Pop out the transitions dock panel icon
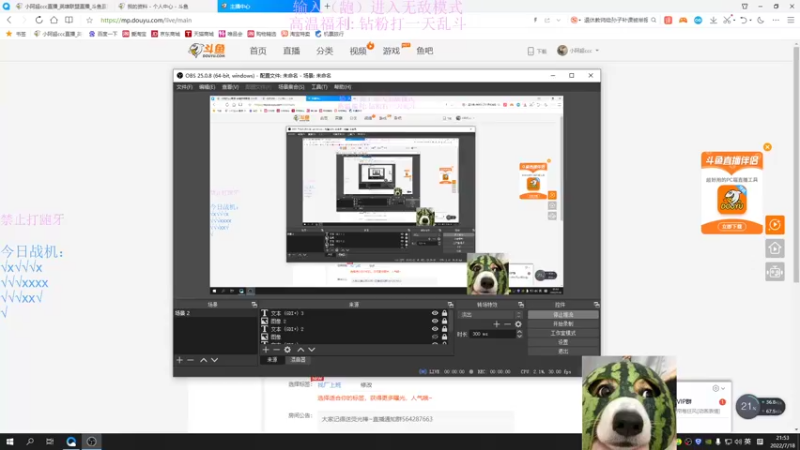 click(x=521, y=305)
